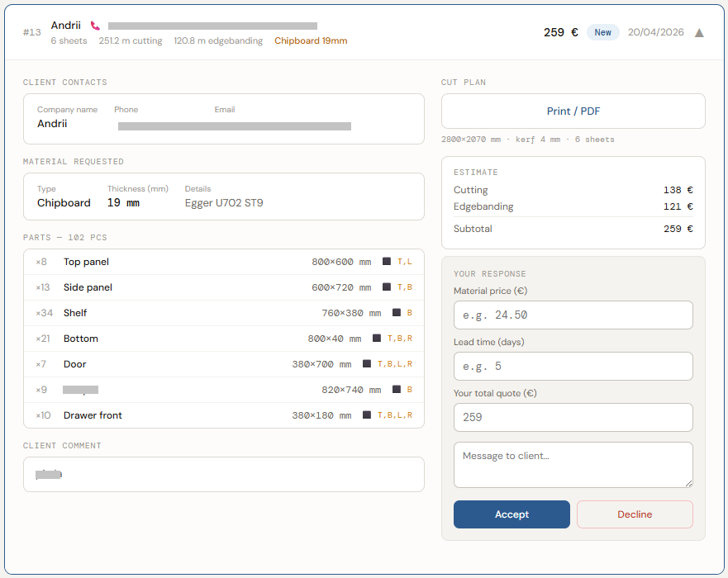Click the Door row color swatch

(x=367, y=363)
